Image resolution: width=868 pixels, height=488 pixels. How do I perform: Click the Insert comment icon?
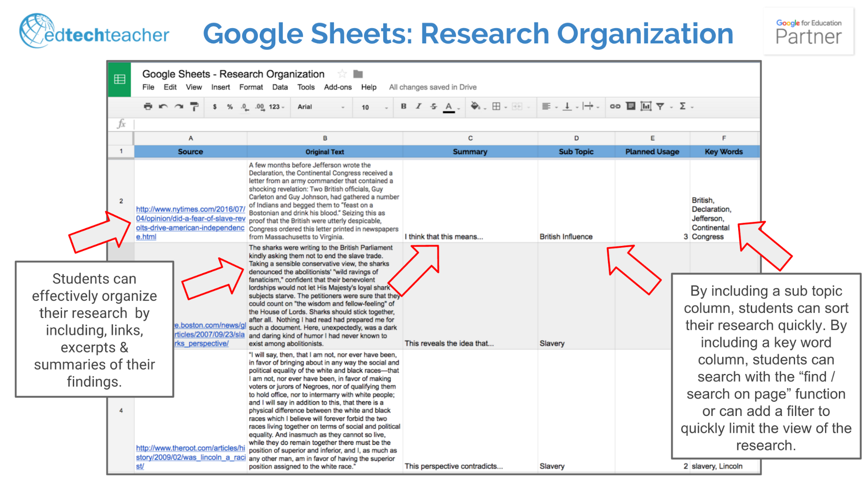630,107
